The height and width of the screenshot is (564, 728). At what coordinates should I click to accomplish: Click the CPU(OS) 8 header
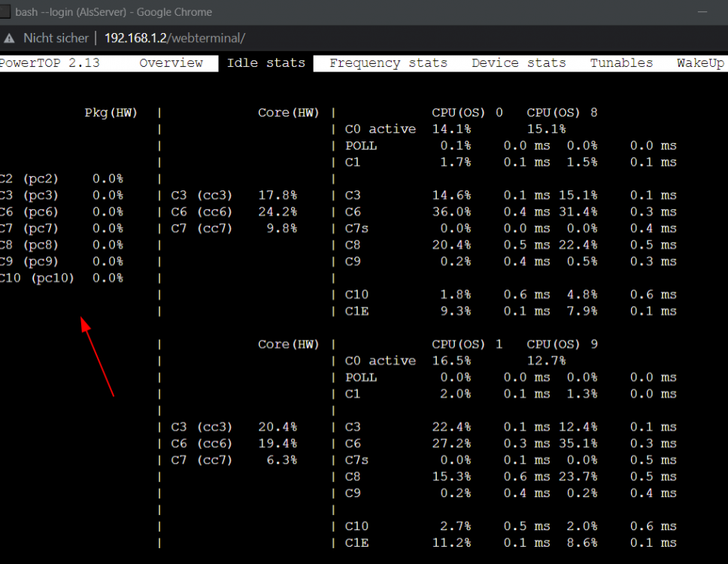coord(562,113)
